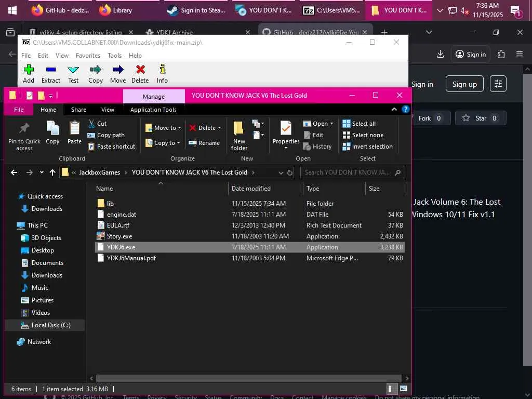
Task: Click the Info icon in 7-Zip toolbar
Action: (162, 69)
